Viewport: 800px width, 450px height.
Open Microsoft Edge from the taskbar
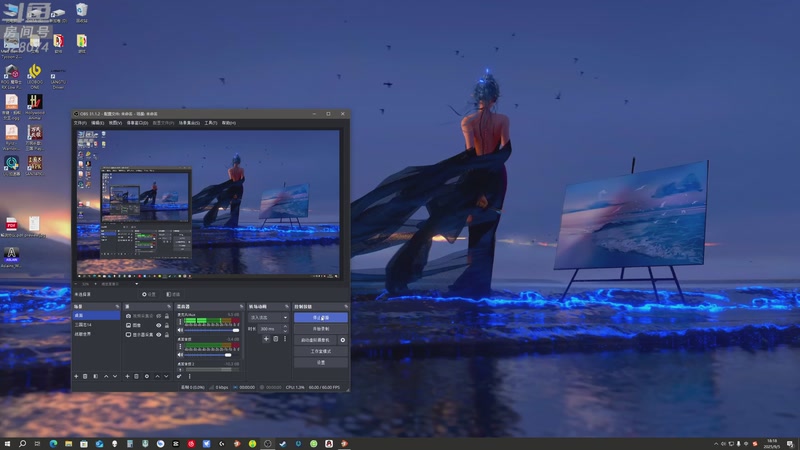pos(53,444)
